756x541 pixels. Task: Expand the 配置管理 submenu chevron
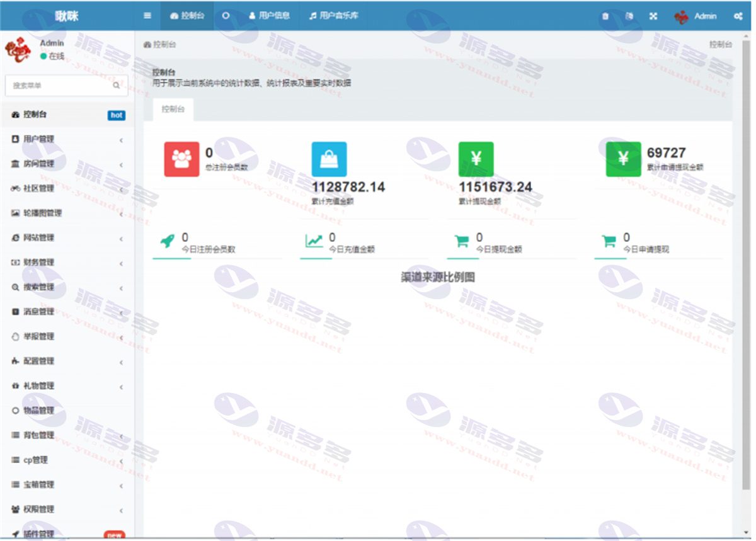[121, 362]
